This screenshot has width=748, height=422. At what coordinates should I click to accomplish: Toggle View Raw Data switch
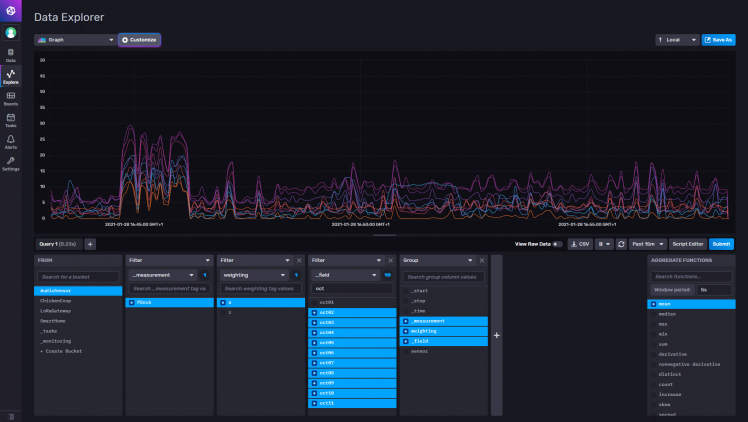click(x=557, y=243)
